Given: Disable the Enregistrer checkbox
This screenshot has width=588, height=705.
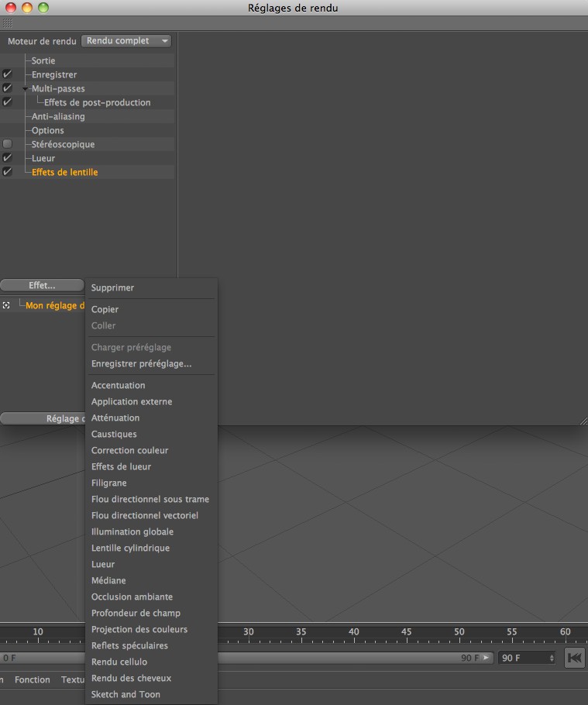Looking at the screenshot, I should coord(7,74).
